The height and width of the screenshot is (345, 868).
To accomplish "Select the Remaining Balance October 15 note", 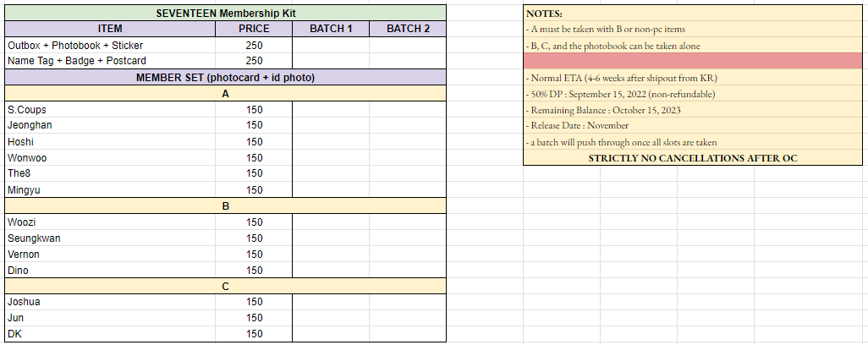I will 693,109.
